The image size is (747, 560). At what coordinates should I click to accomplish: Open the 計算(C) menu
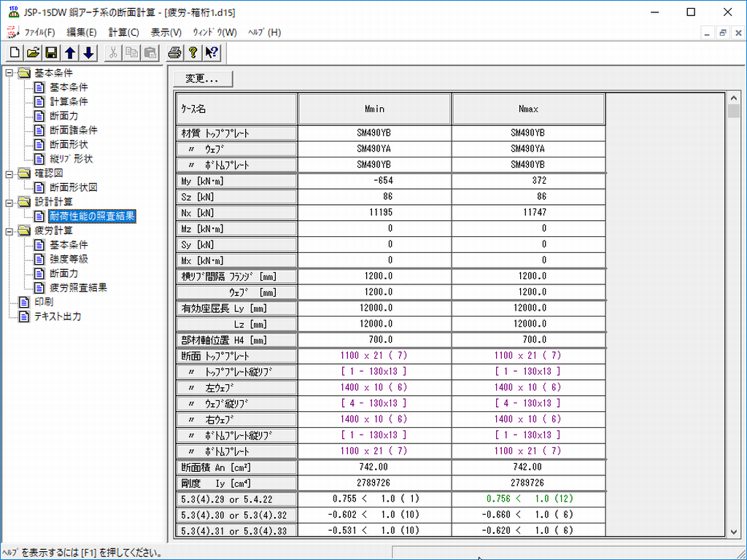123,33
